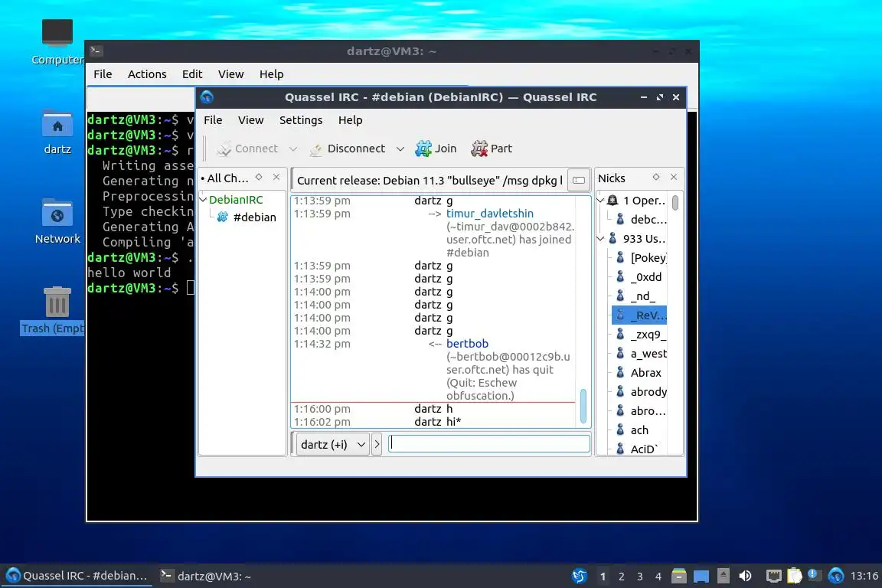This screenshot has height=588, width=882.
Task: Select a_west in the nick list
Action: pyautogui.click(x=648, y=354)
